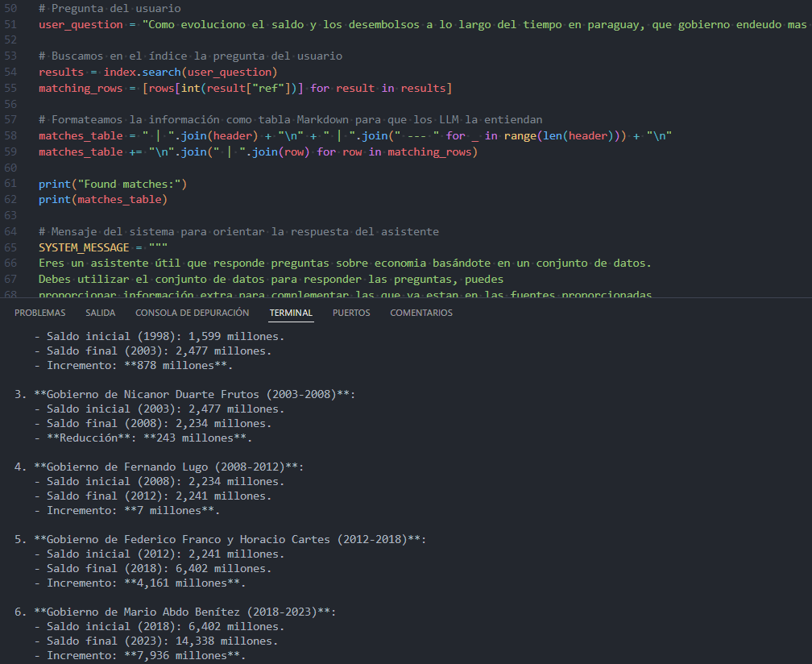Click the user_question variable on line 51

pos(81,24)
